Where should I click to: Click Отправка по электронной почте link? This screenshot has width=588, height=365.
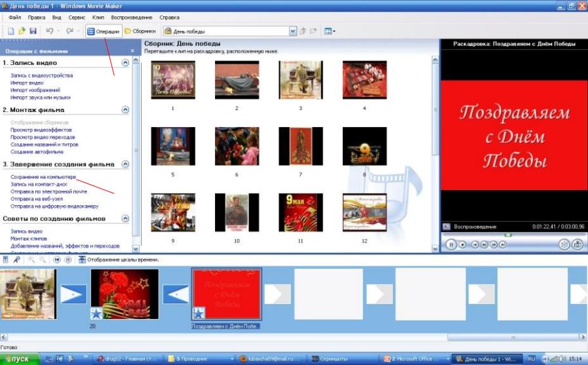click(49, 191)
